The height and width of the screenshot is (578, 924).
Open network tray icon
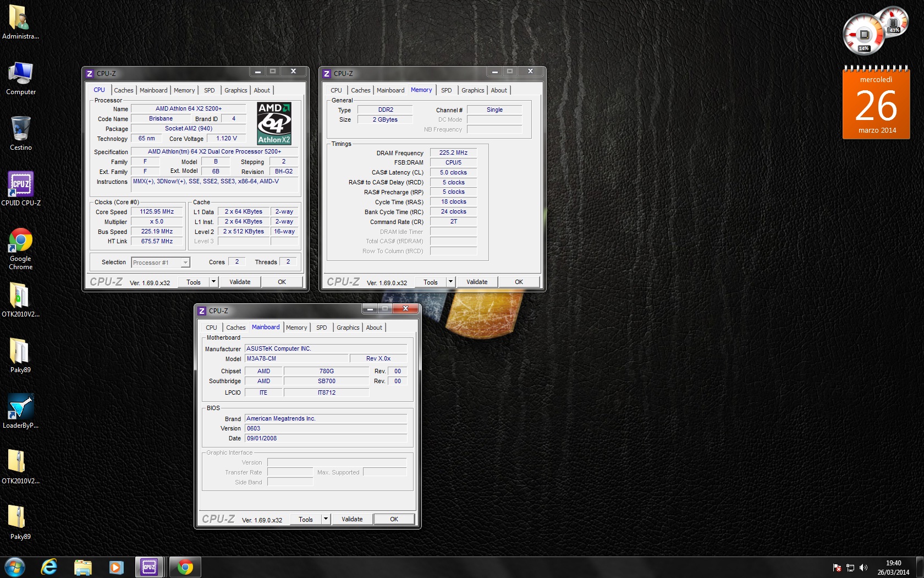click(850, 568)
